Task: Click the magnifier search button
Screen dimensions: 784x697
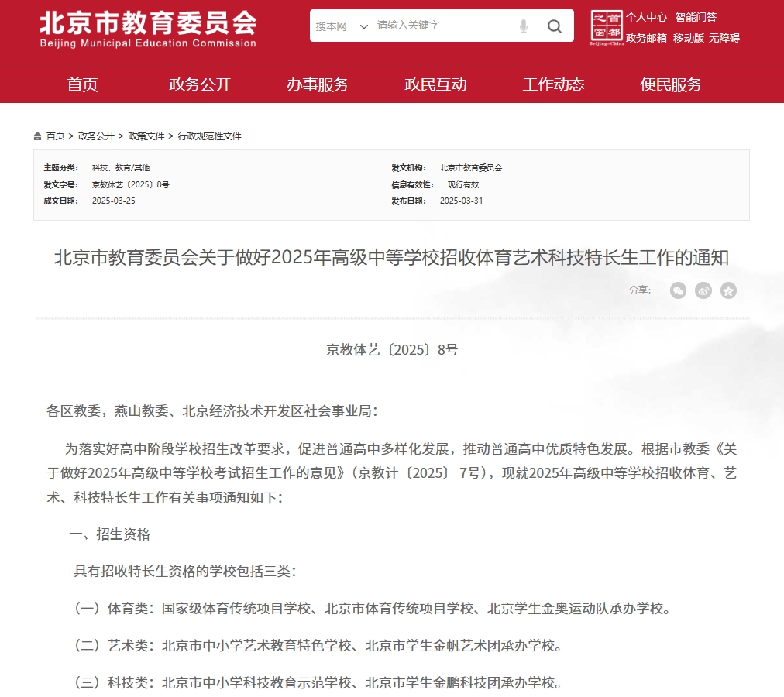Action: [555, 26]
